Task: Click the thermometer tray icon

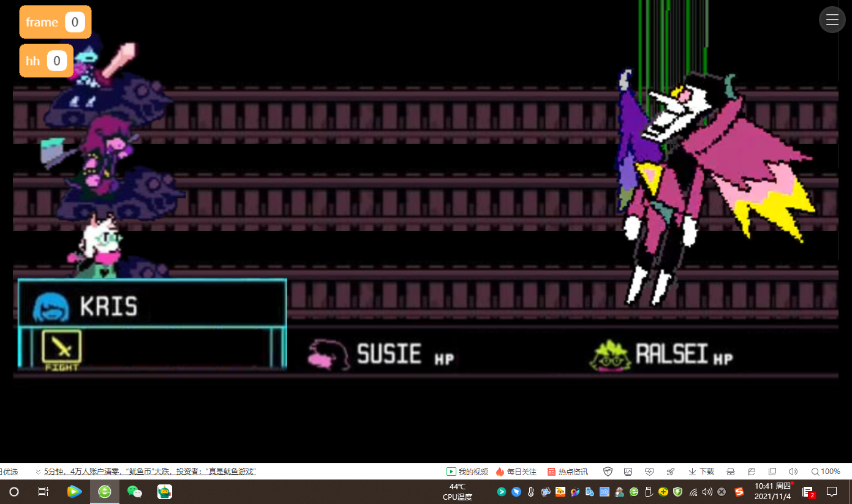Action: (531, 492)
